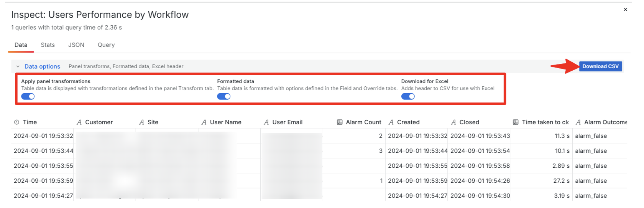This screenshot has width=644, height=208.
Task: Toggle the Download for Excel switch
Action: coord(408,96)
